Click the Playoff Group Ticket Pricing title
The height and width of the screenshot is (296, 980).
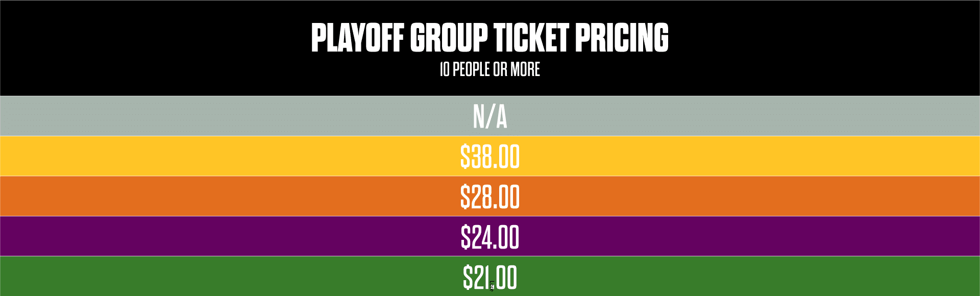click(489, 38)
